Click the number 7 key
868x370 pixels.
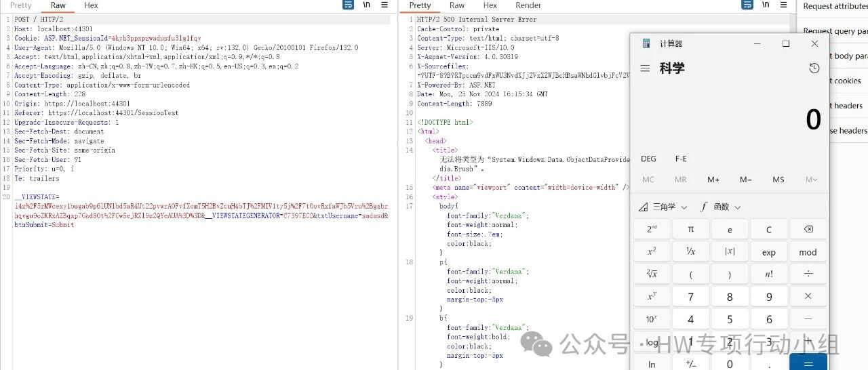click(691, 297)
